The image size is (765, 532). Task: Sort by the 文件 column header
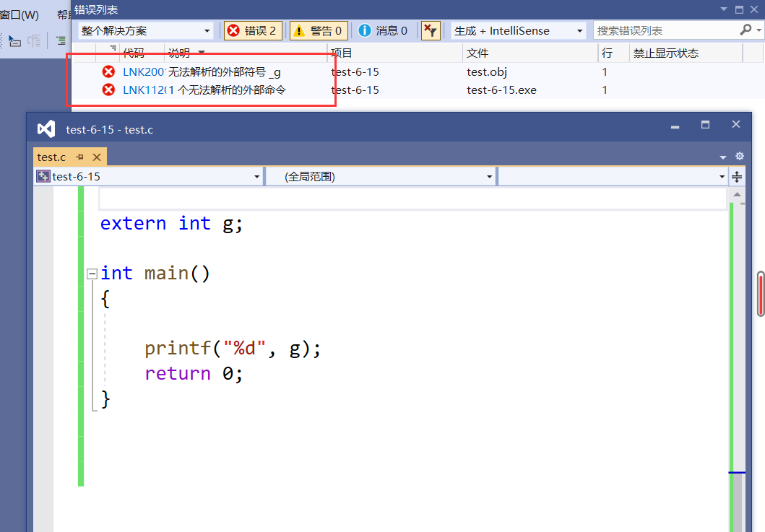pyautogui.click(x=477, y=53)
